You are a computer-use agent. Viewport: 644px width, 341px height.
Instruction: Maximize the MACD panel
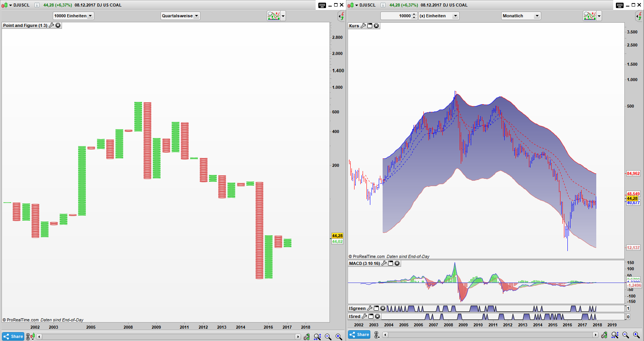[390, 263]
